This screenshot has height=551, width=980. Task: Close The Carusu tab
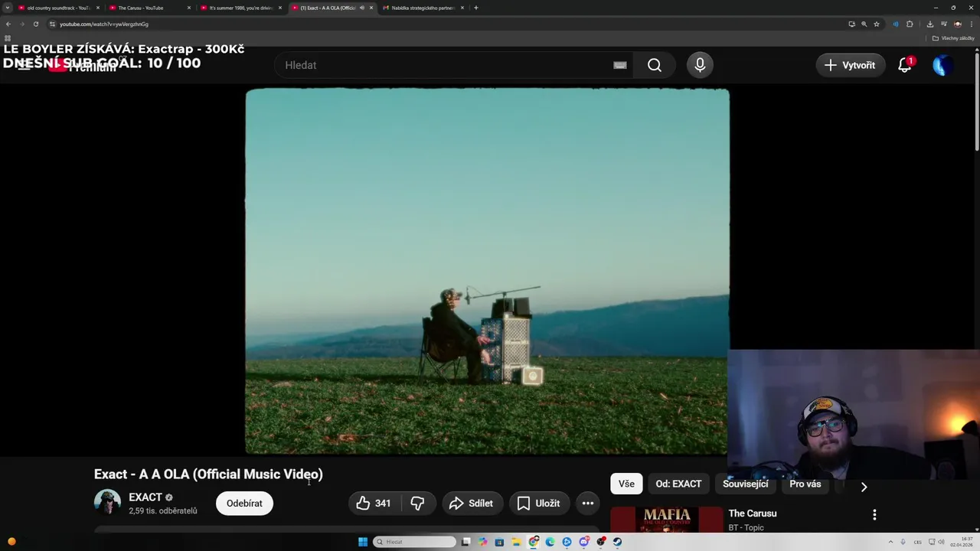pos(189,8)
